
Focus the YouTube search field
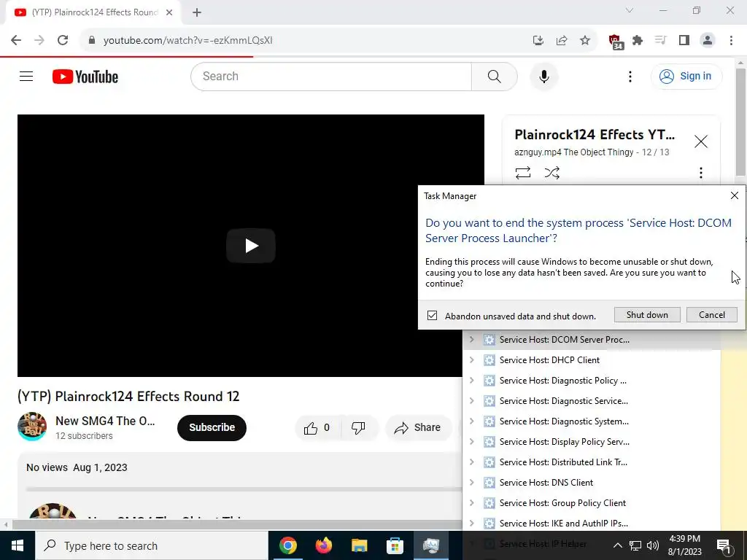point(331,76)
